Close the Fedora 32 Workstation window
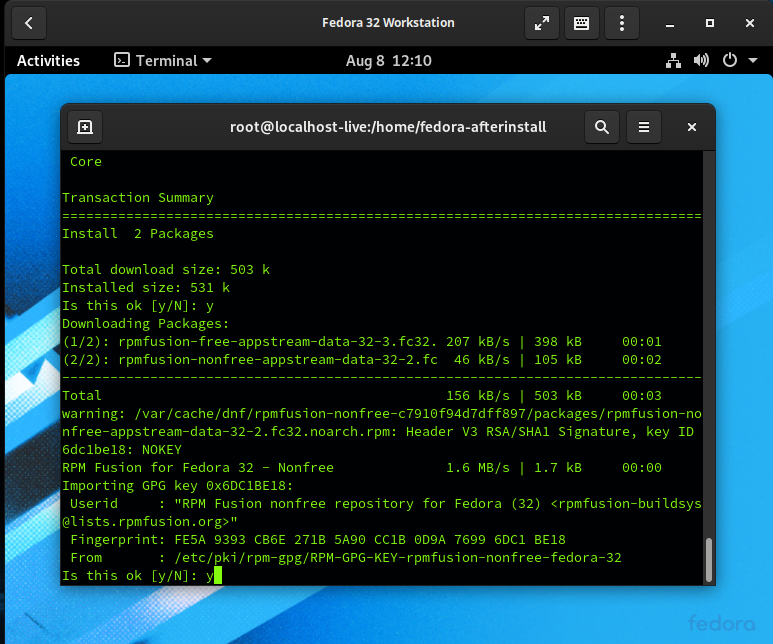773x644 pixels. [750, 23]
